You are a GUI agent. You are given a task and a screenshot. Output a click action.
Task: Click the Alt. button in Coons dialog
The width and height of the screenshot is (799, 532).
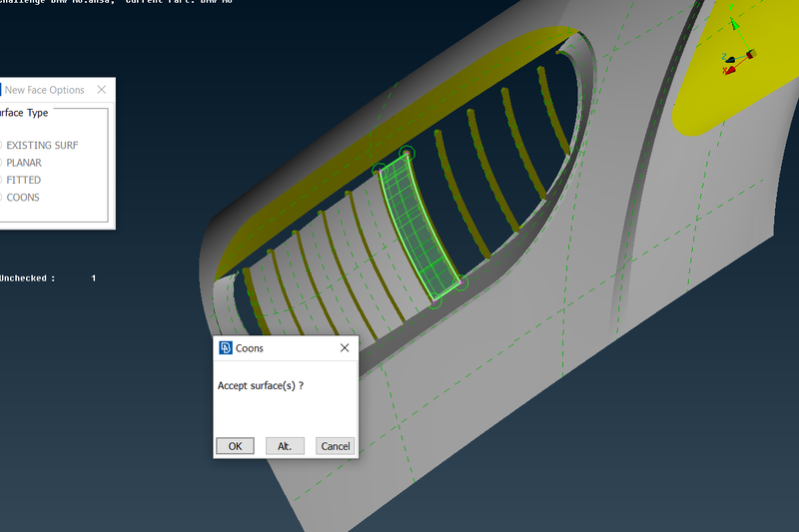point(285,446)
